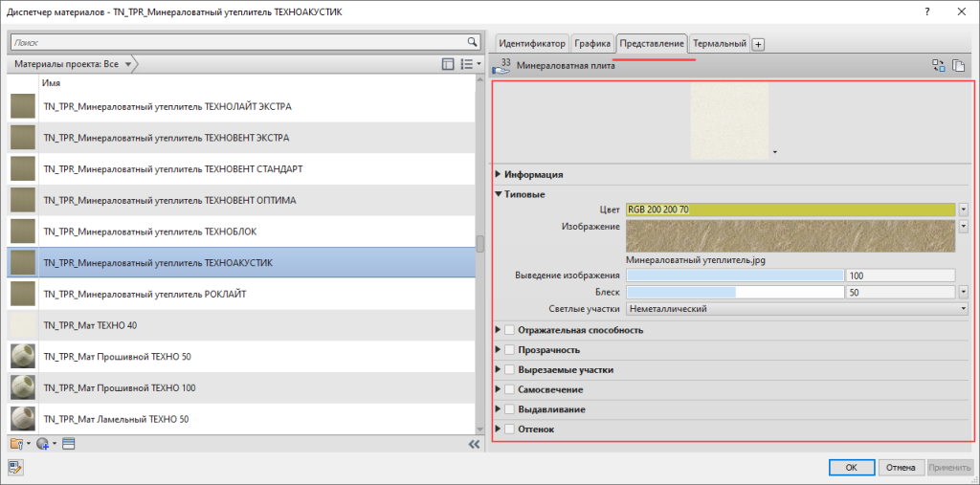
Task: Open the Цвет dropdown arrow
Action: click(x=963, y=209)
